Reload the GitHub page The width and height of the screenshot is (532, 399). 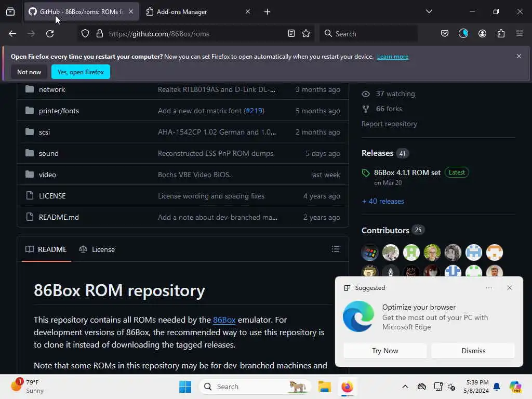pyautogui.click(x=50, y=34)
